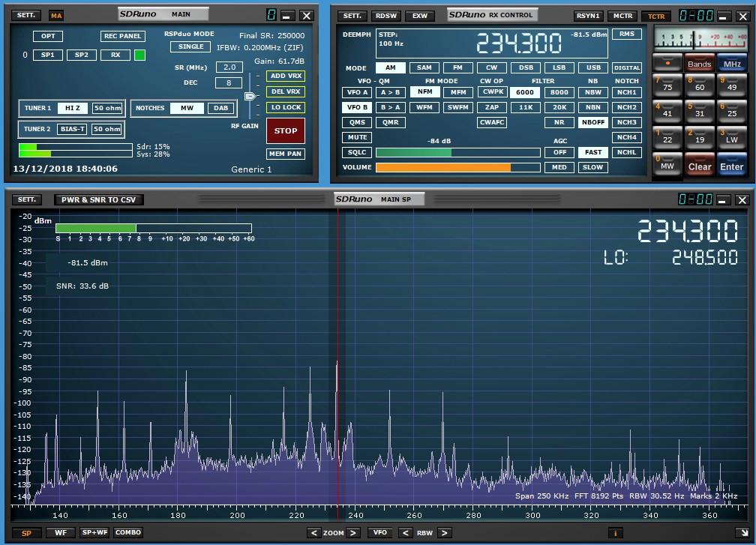Select the 31 band keypad button
The height and width of the screenshot is (545, 756).
pyautogui.click(x=700, y=112)
